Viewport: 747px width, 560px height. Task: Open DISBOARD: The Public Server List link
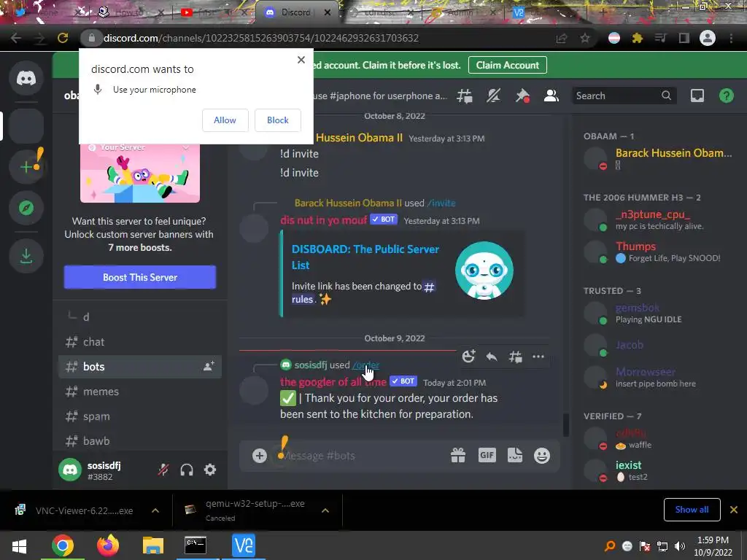(365, 257)
